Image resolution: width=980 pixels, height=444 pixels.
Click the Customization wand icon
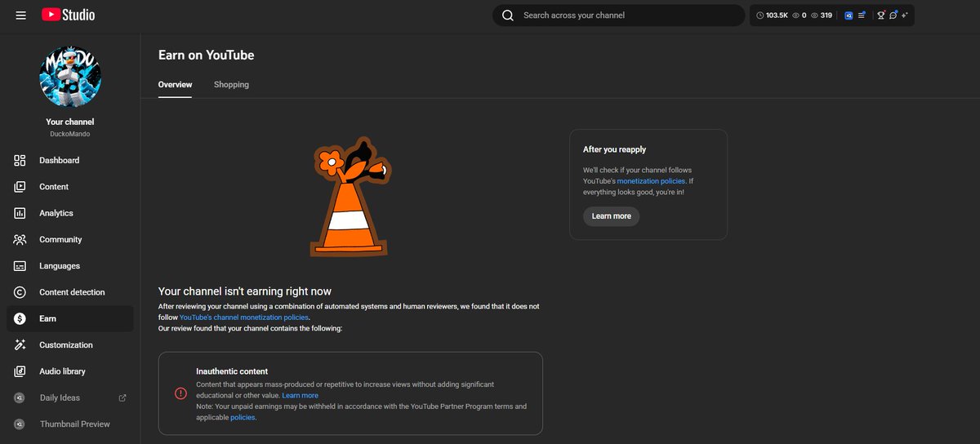(20, 345)
